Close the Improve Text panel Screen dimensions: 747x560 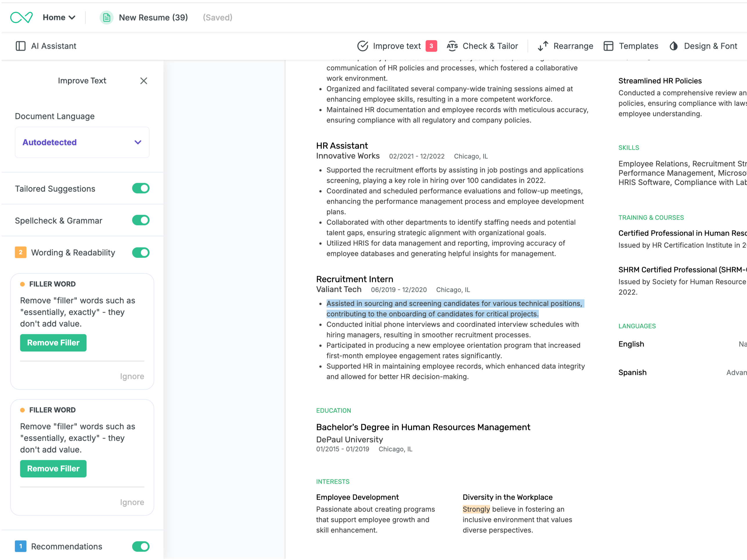(143, 81)
